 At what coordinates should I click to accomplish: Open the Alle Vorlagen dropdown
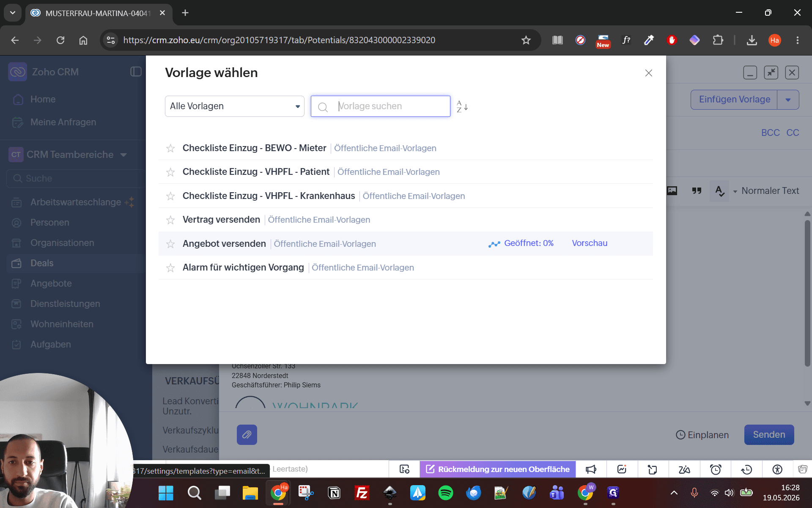click(235, 106)
